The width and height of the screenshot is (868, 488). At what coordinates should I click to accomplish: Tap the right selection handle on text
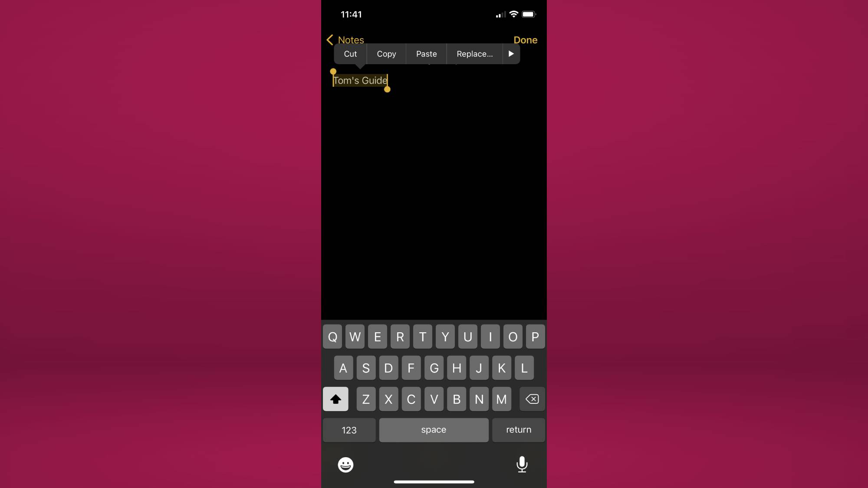coord(387,89)
